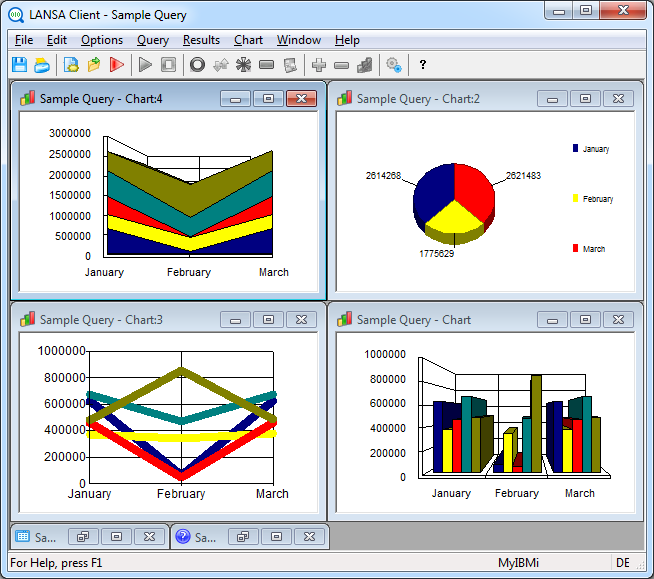The height and width of the screenshot is (579, 654).
Task: Click the LANSA Client application title icon
Action: 16,15
